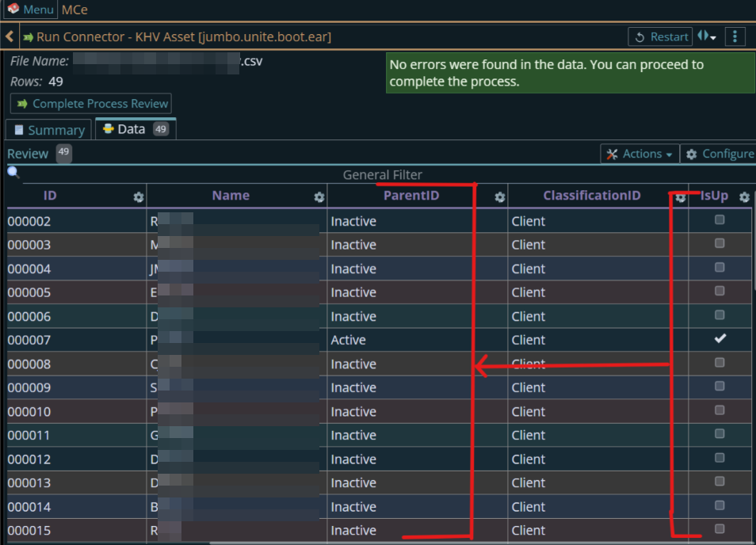This screenshot has height=545, width=756.
Task: Toggle IsUp checkbox for row 000014
Action: pos(720,505)
